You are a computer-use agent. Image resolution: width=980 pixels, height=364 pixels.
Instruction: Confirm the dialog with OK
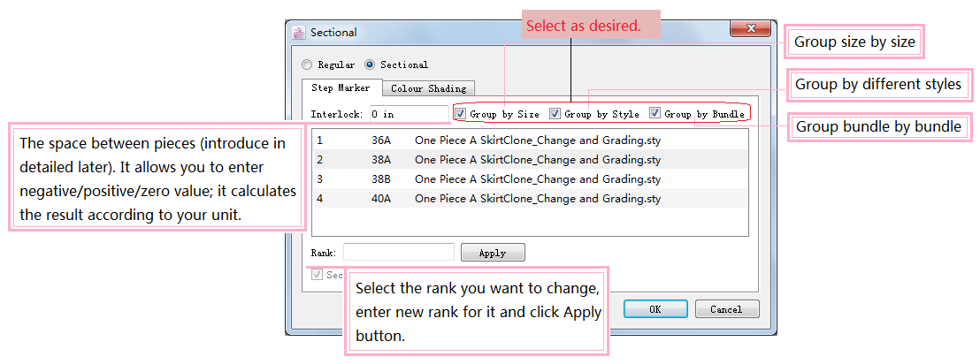click(x=655, y=309)
